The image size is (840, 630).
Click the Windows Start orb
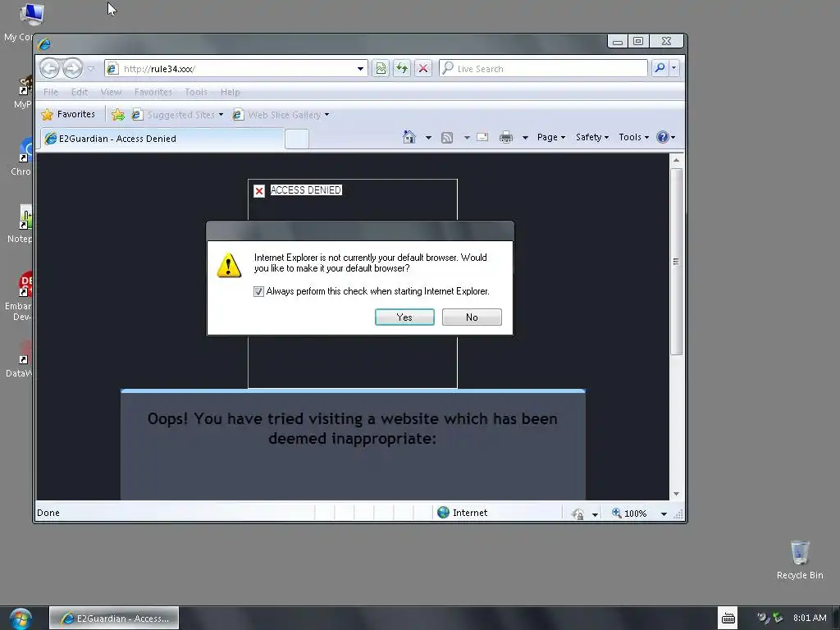(21, 619)
